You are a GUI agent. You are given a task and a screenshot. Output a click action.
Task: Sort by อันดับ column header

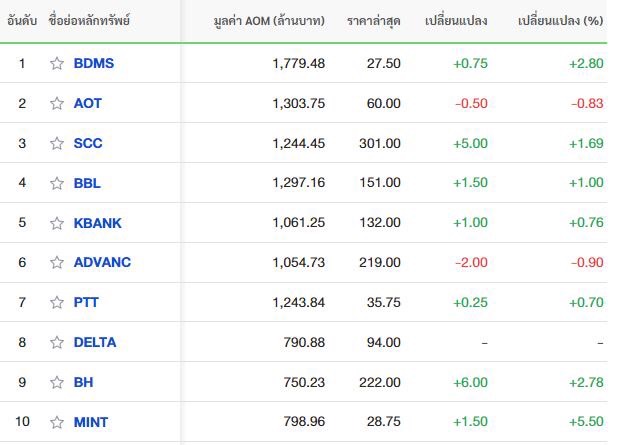coord(22,20)
